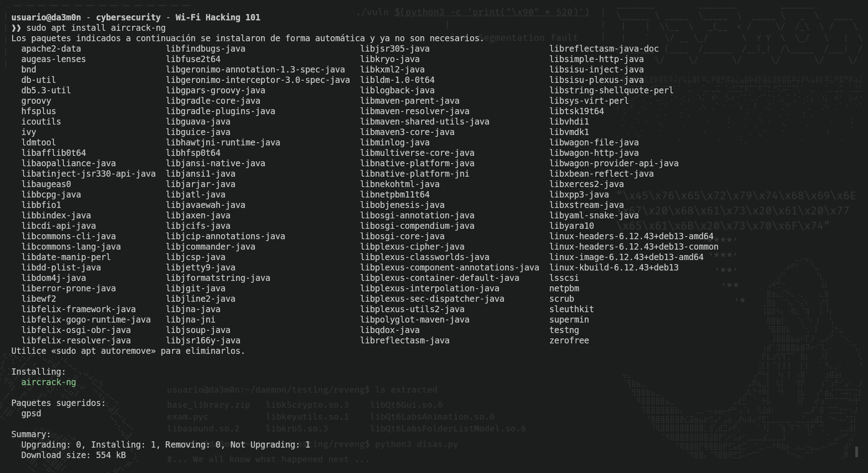
Task: Click the libjsr305-java package name
Action: coord(395,48)
